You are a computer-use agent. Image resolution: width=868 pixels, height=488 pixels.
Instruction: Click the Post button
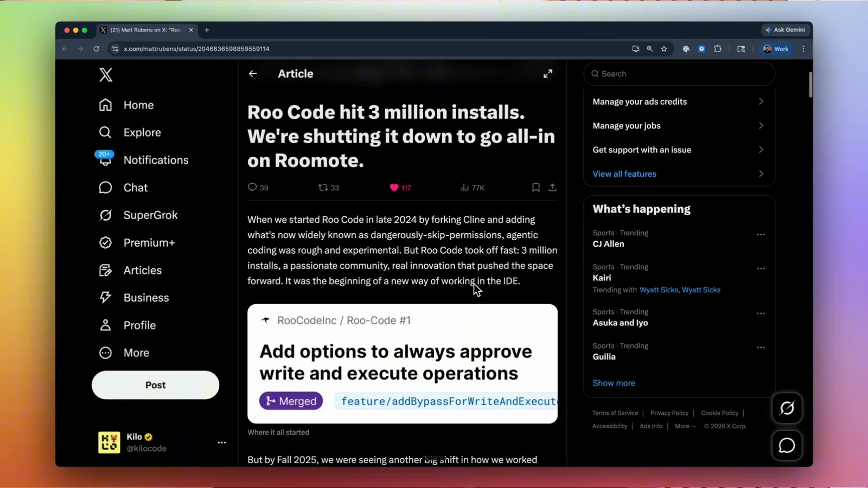click(155, 385)
